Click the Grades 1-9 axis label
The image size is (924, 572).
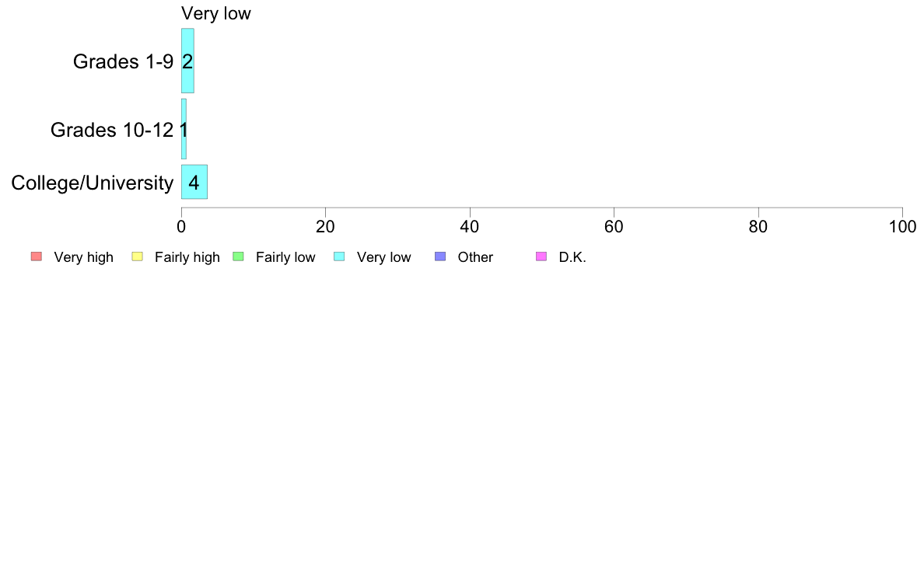click(x=123, y=62)
